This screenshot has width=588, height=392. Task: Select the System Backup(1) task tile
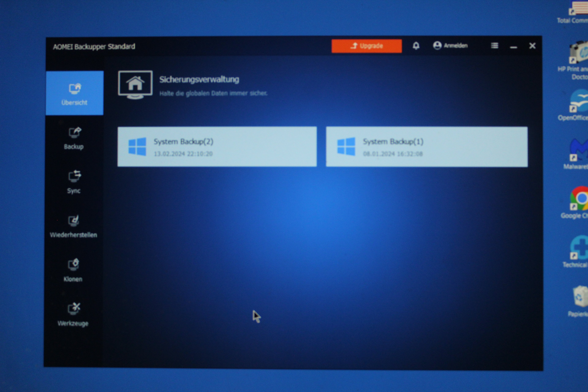coord(426,147)
